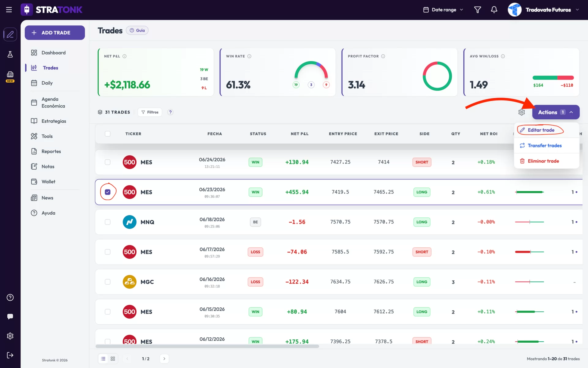Check the MNQ trade row checkbox
The height and width of the screenshot is (368, 588).
point(107,222)
